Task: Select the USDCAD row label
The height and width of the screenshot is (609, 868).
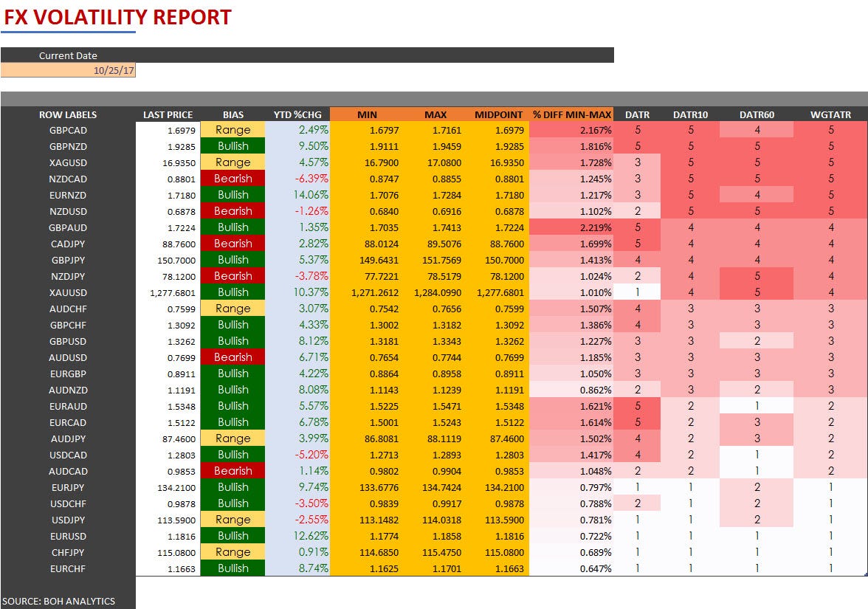Action: pos(68,455)
